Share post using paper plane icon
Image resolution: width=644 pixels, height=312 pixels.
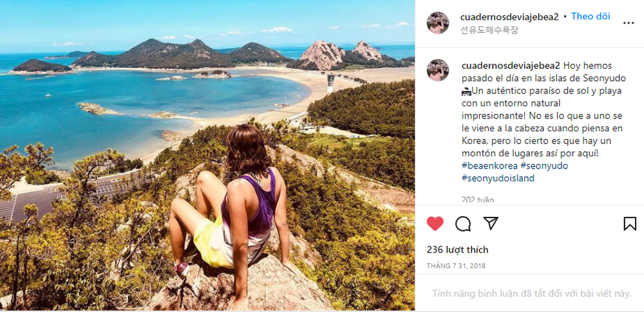tap(491, 223)
